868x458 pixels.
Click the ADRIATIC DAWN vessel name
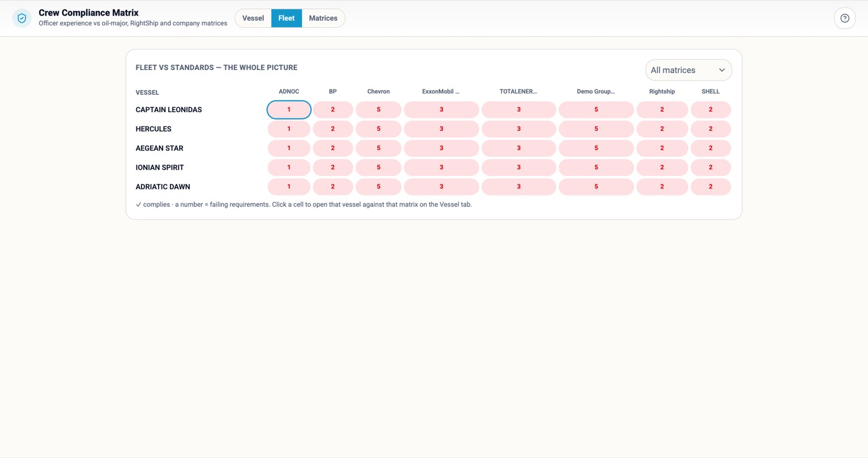tap(163, 187)
